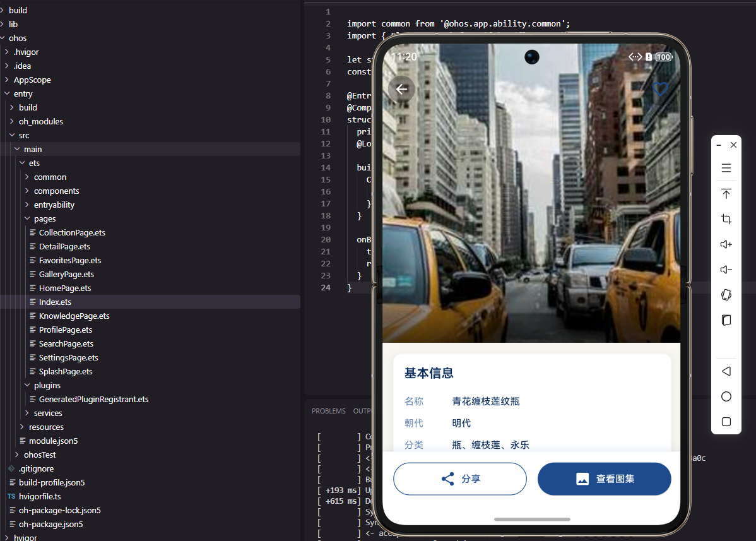The height and width of the screenshot is (541, 756).
Task: Expand the lib folder
Action: click(x=13, y=24)
